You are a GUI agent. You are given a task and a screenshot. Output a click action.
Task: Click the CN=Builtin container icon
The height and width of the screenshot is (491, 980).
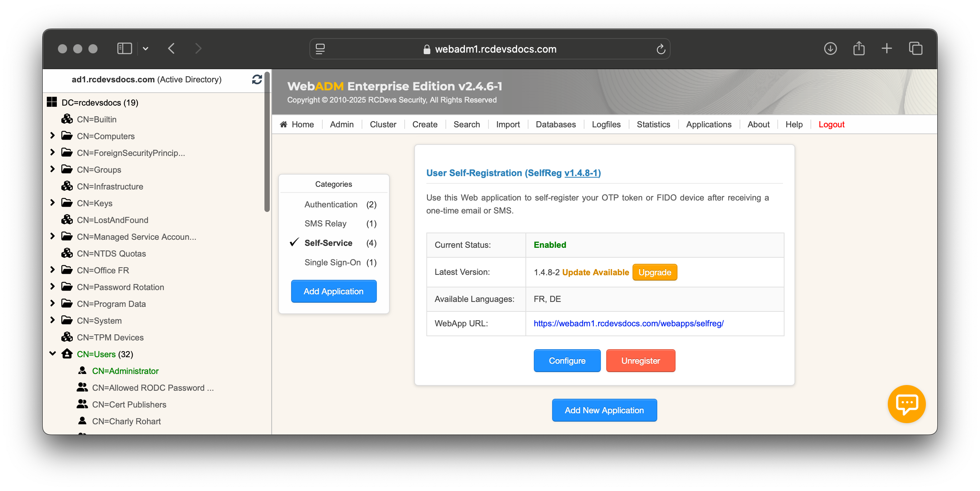point(67,119)
